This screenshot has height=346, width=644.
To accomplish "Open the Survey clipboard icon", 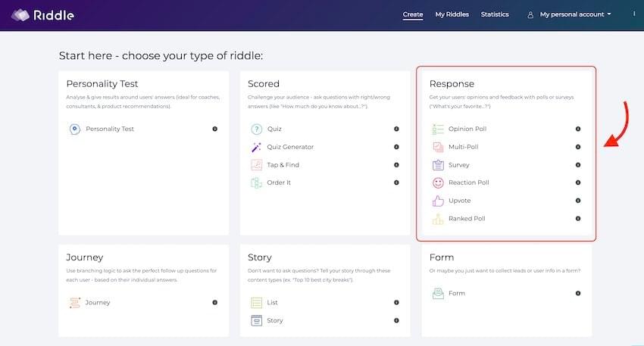I will 438,165.
